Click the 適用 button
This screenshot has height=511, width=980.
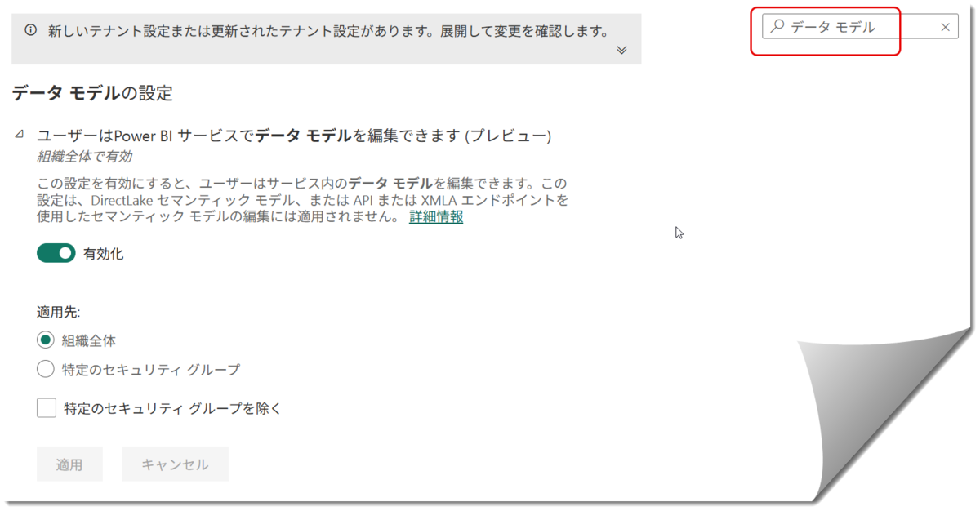69,464
